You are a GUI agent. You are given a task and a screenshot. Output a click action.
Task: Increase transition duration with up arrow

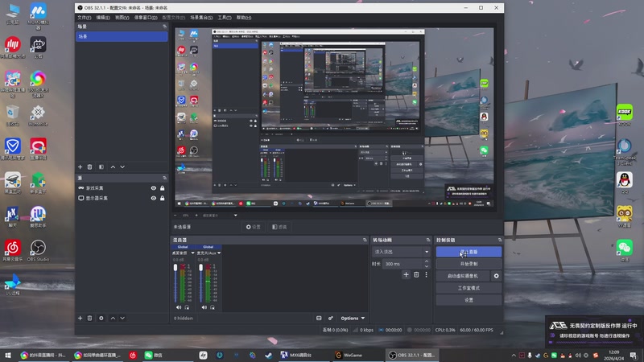pos(427,261)
